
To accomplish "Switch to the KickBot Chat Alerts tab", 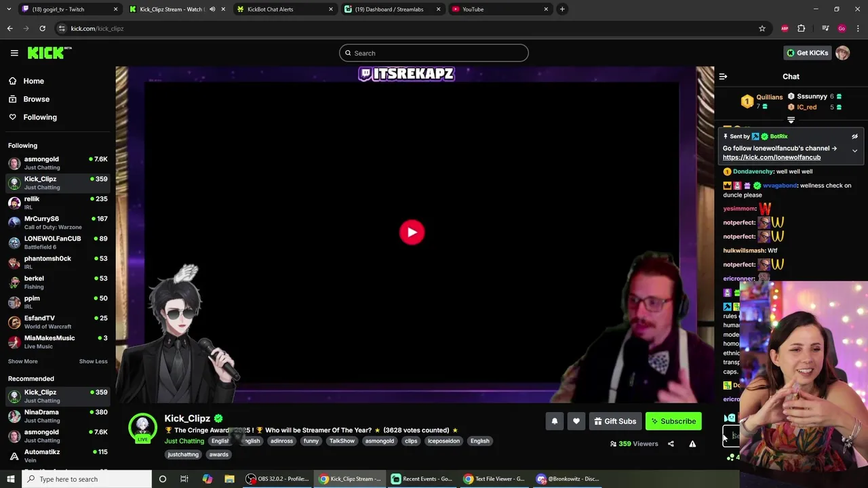I will (x=285, y=9).
